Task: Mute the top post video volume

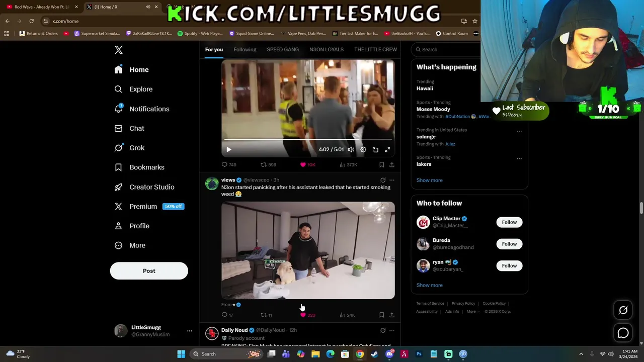Action: [x=351, y=149]
